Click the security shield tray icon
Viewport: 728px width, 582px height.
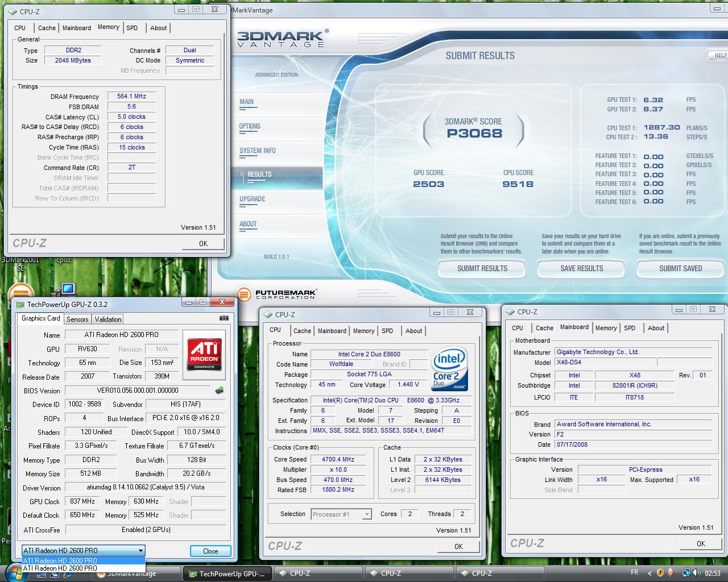[x=660, y=573]
